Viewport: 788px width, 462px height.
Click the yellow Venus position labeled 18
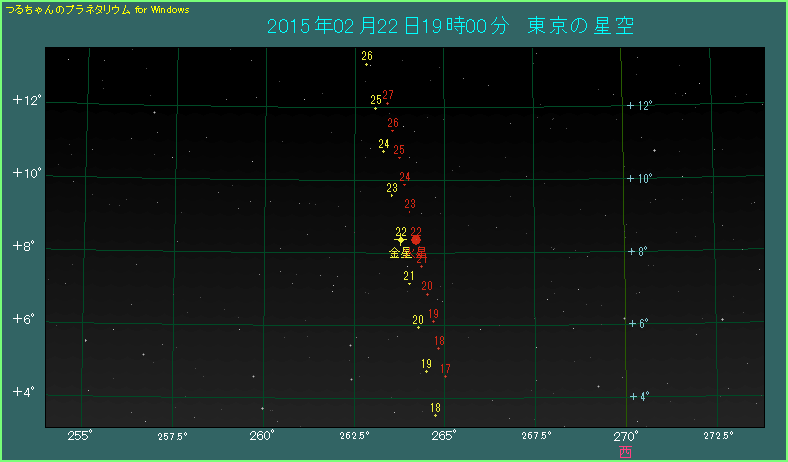coord(435,408)
